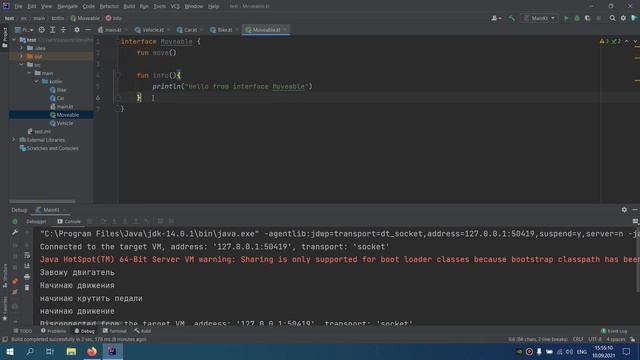Switch to the Debugger tab

[36, 221]
